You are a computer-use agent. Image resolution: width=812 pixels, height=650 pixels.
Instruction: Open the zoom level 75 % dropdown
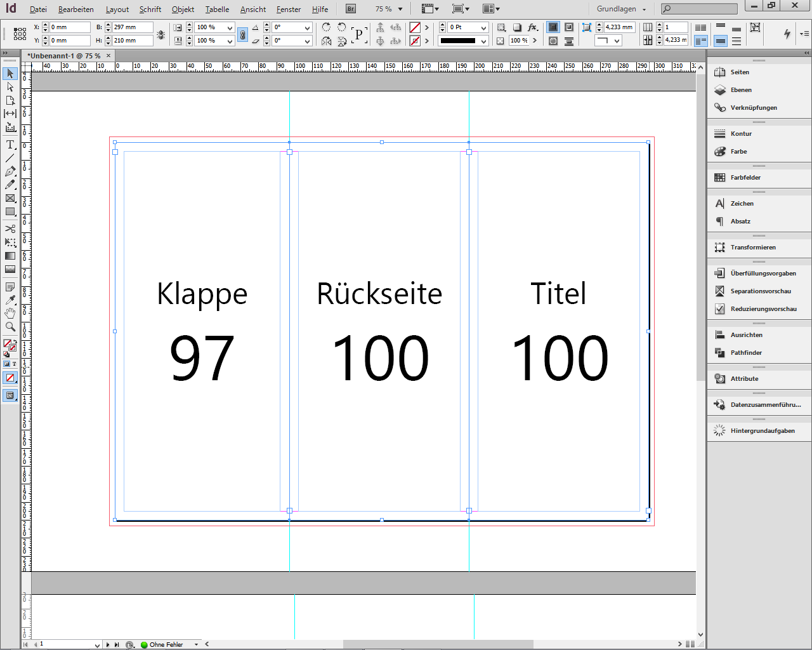(400, 10)
